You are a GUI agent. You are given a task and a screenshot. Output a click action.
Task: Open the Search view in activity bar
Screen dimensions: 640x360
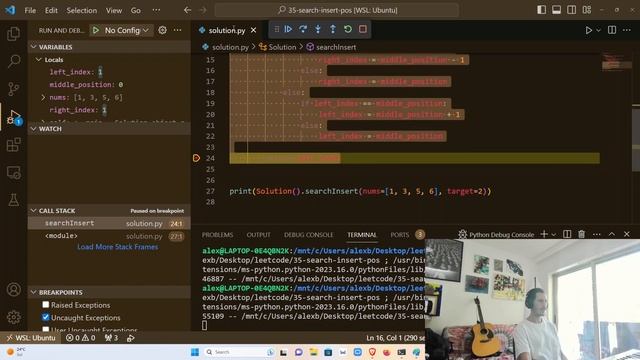[x=13, y=61]
